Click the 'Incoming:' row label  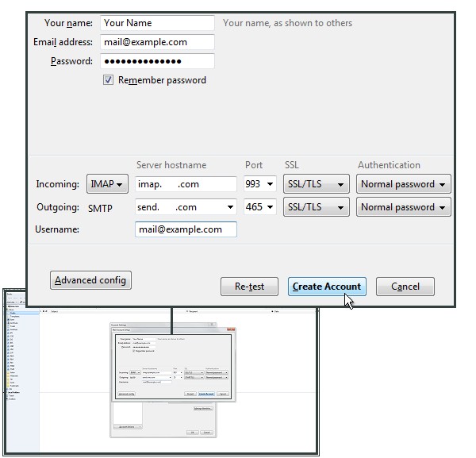click(x=58, y=184)
